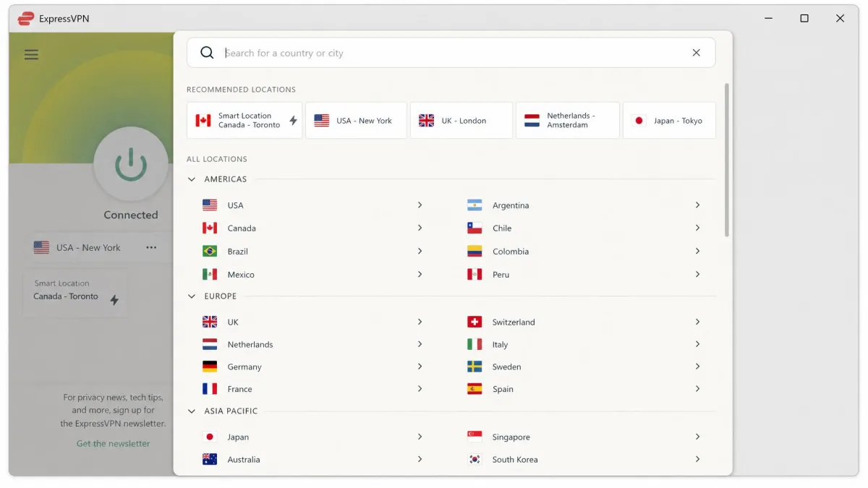Collapse the Americas section
This screenshot has height=488, width=868.
coord(192,179)
